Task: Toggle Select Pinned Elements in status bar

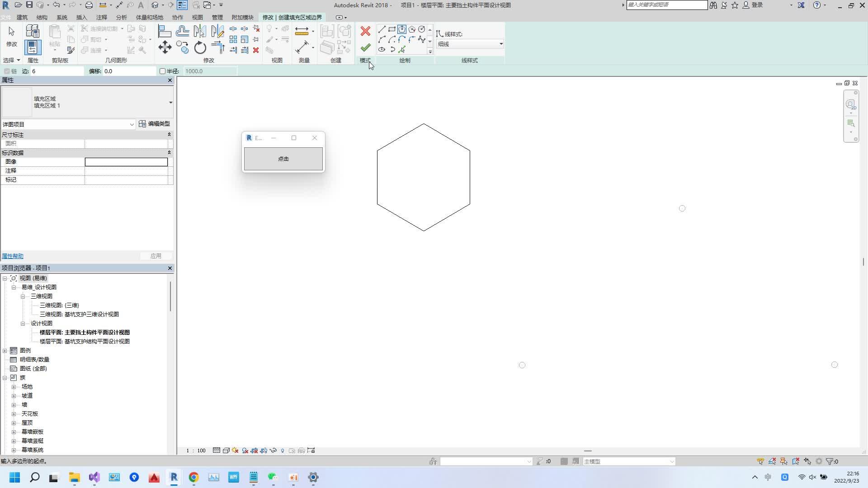Action: point(784,461)
